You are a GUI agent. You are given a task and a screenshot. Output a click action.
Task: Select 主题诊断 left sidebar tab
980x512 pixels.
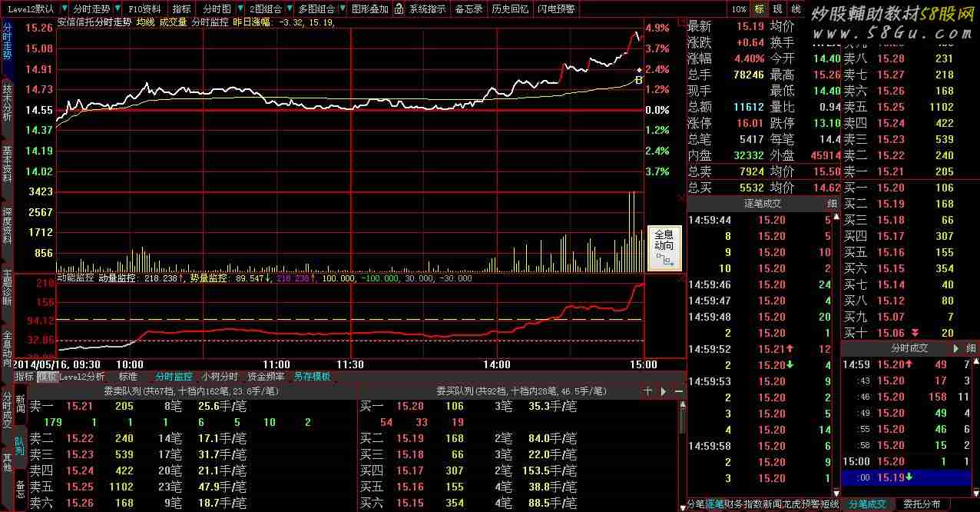7,287
